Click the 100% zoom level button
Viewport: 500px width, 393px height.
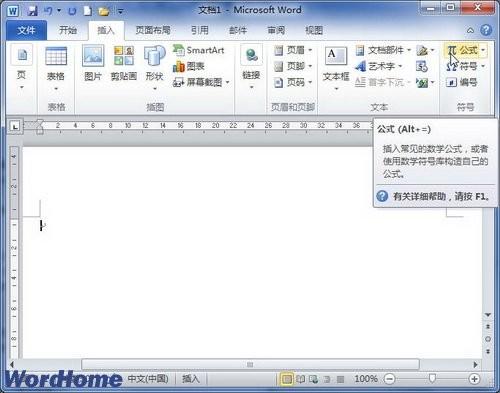(x=365, y=379)
